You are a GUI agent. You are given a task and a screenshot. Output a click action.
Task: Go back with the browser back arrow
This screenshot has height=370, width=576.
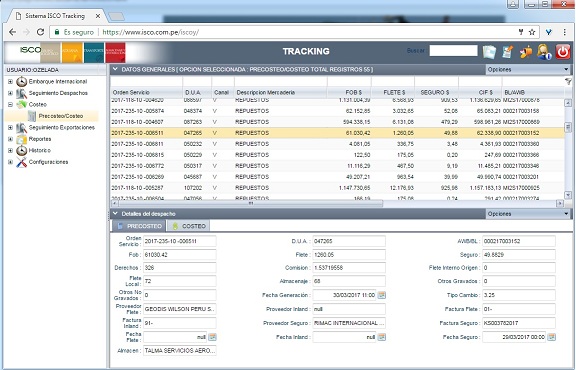[12, 32]
